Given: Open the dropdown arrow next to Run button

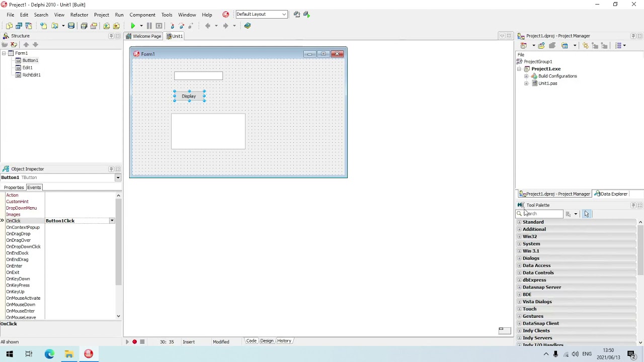Looking at the screenshot, I should [x=141, y=26].
